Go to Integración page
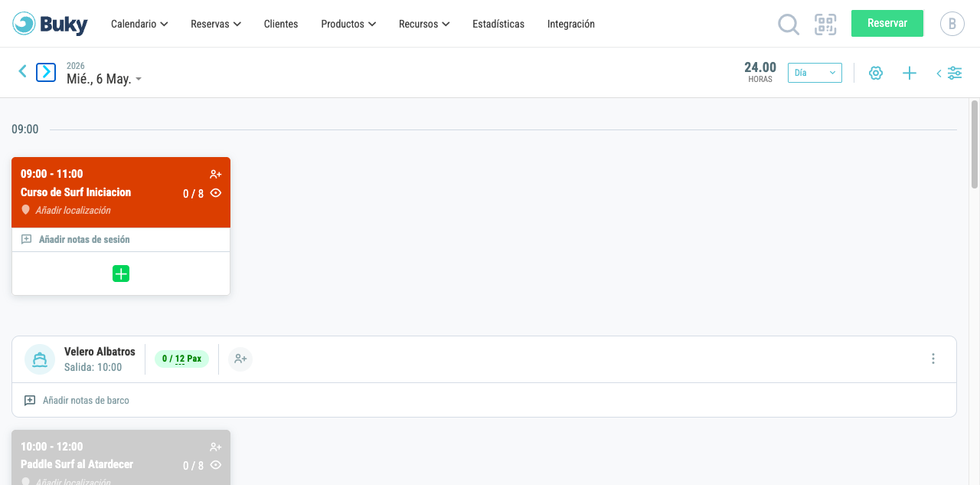Viewport: 980px width, 485px height. click(x=571, y=24)
